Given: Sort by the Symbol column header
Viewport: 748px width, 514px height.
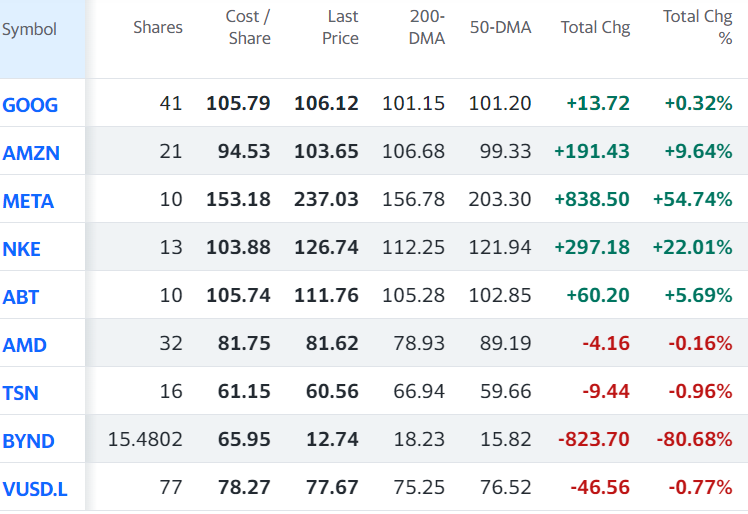Looking at the screenshot, I should coord(29,30).
